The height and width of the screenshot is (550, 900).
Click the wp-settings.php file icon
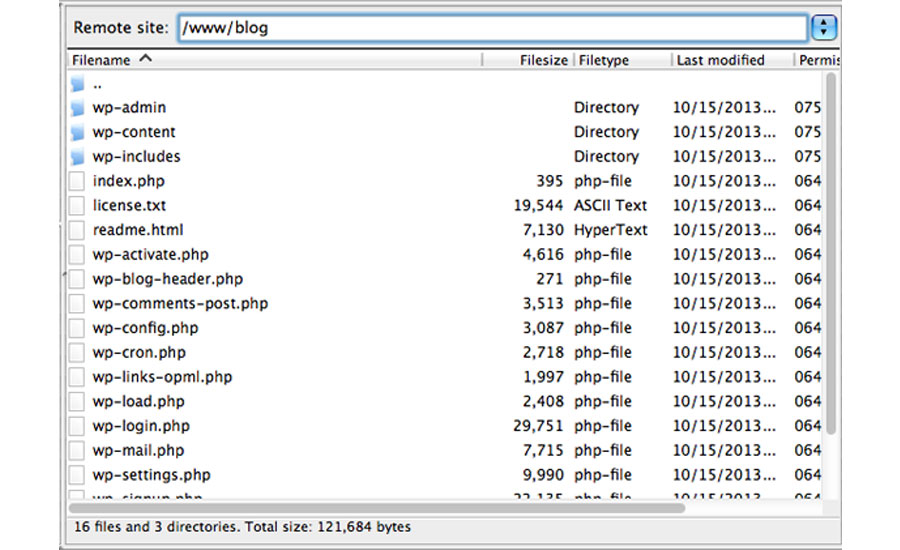[x=77, y=475]
